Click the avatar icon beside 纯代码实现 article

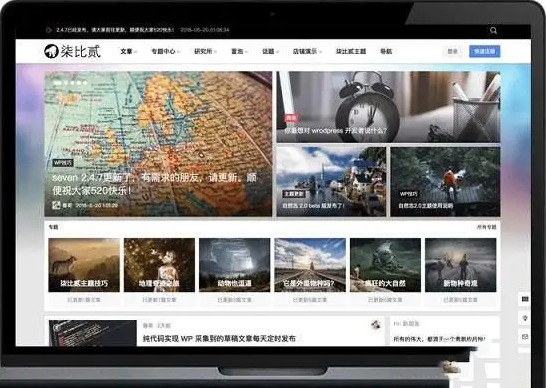[375, 325]
